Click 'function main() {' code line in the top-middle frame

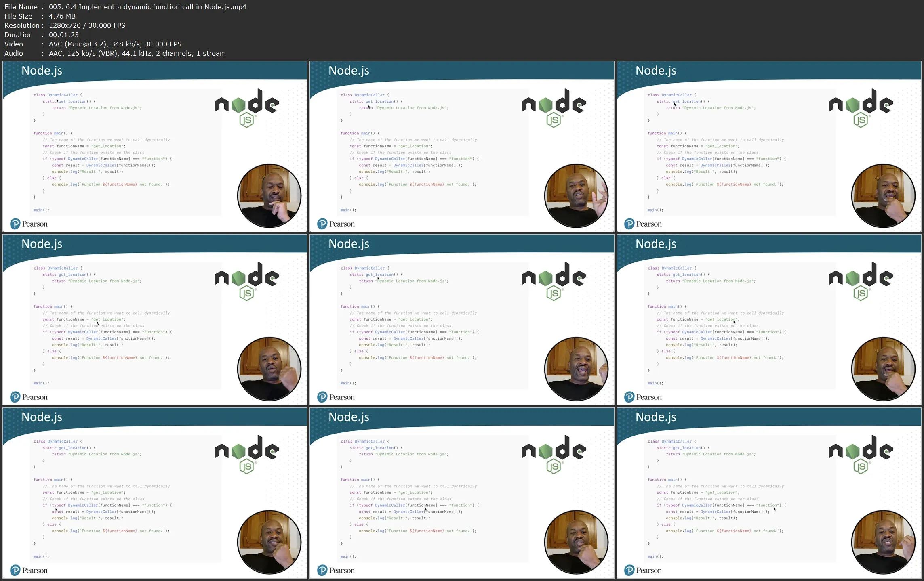(x=360, y=133)
